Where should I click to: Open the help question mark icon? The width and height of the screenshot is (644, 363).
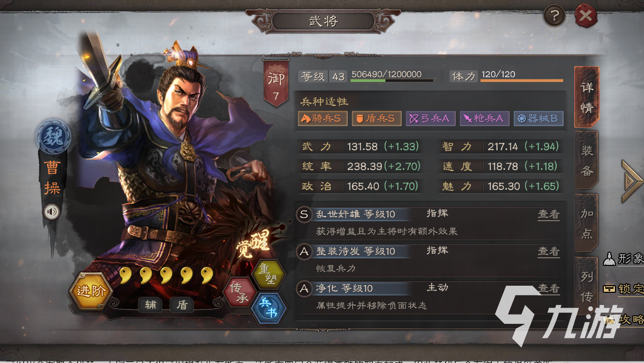coord(554,17)
